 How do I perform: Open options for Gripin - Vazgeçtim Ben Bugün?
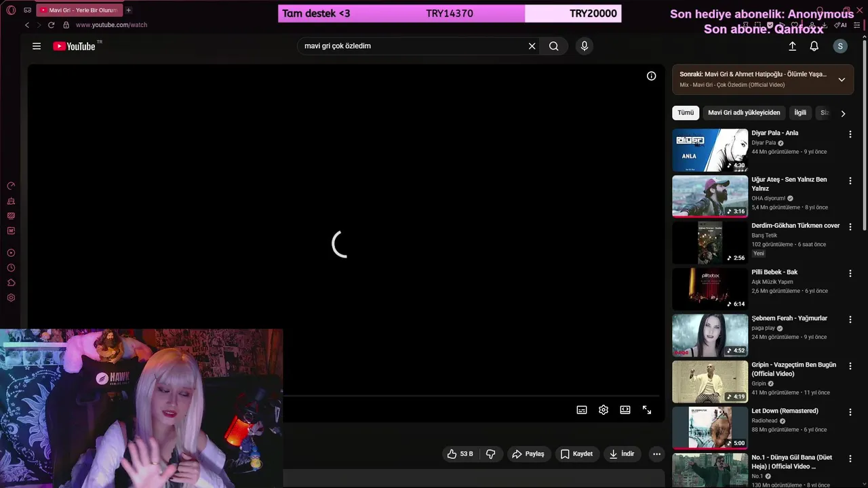[850, 366]
